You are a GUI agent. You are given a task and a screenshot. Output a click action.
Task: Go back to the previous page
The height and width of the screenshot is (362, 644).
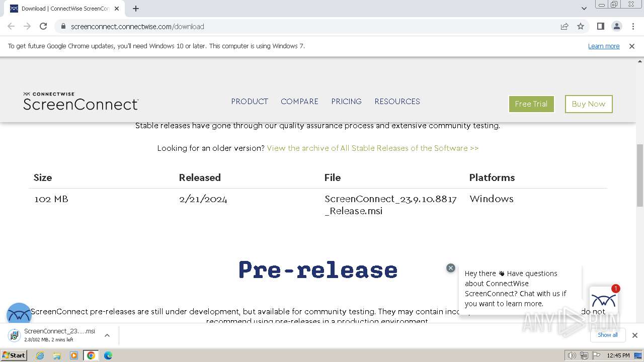[11, 26]
